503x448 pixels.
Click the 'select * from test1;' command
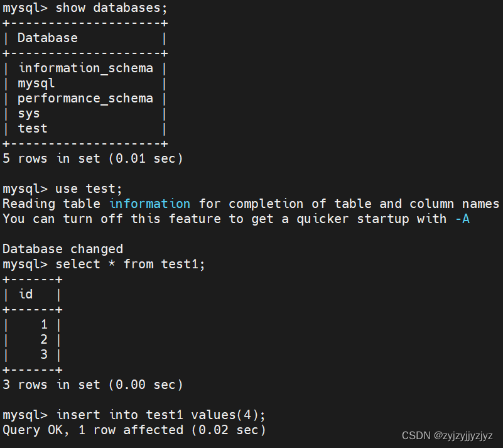coord(130,264)
